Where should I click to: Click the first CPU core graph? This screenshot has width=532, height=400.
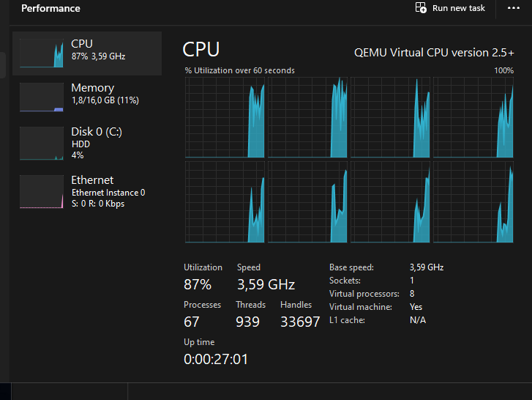(225, 117)
